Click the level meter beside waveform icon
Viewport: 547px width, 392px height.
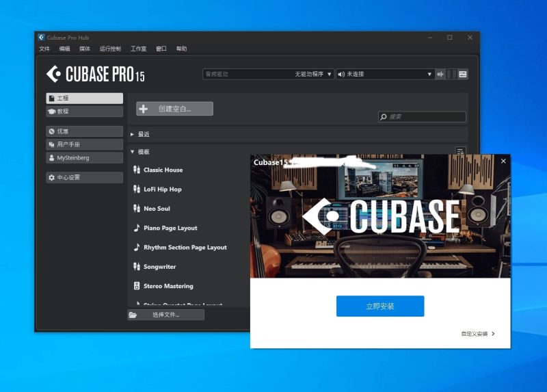[x=451, y=74]
